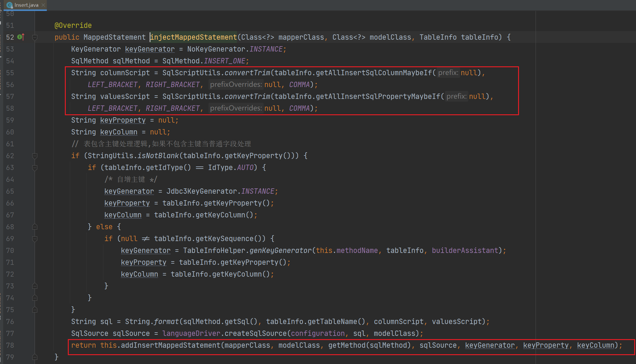Collapse the IdType.AUTO if block at line 63
The width and height of the screenshot is (636, 364).
(x=35, y=168)
